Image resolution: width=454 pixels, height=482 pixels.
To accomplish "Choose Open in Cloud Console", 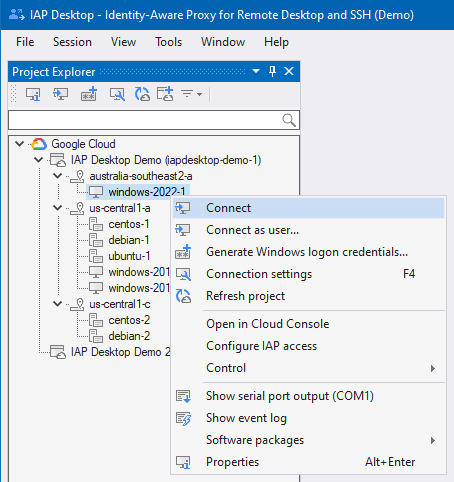I will [308, 324].
